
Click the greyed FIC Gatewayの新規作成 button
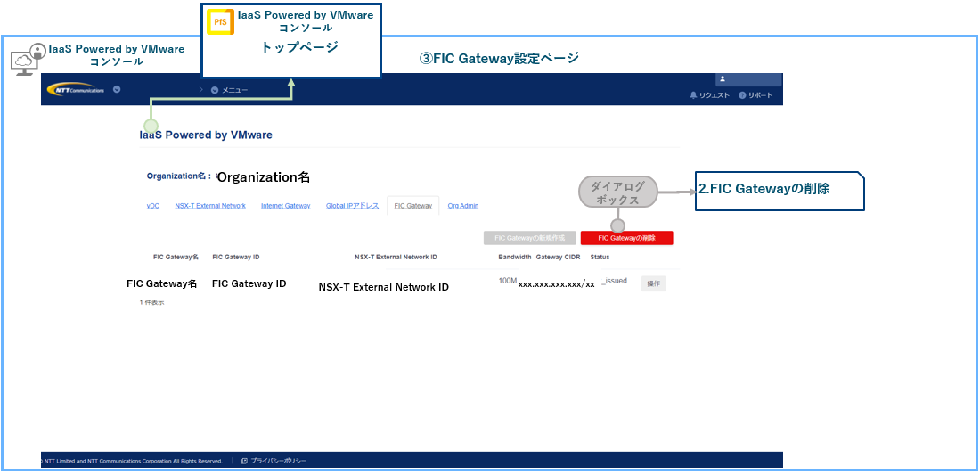(529, 238)
